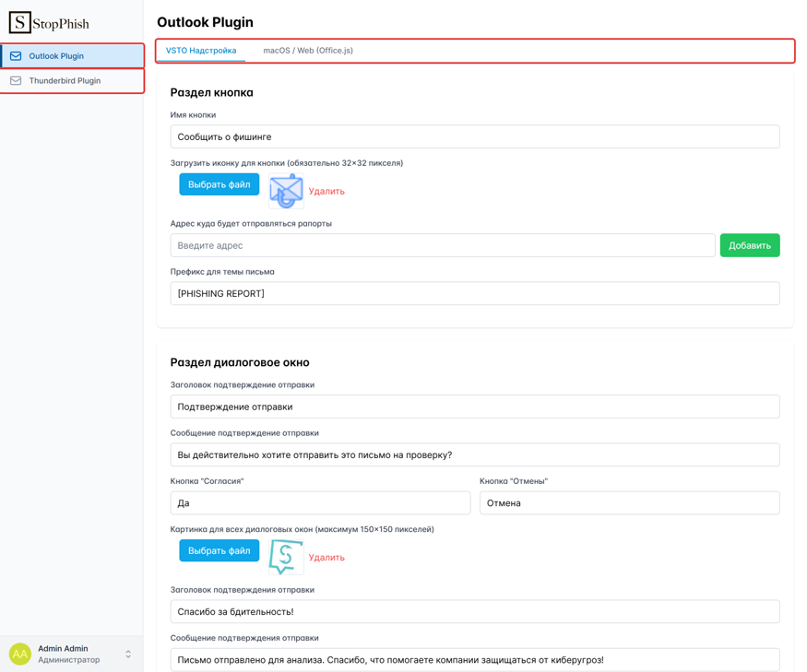Click the Введите адрес input field
The image size is (807, 672).
click(x=443, y=245)
